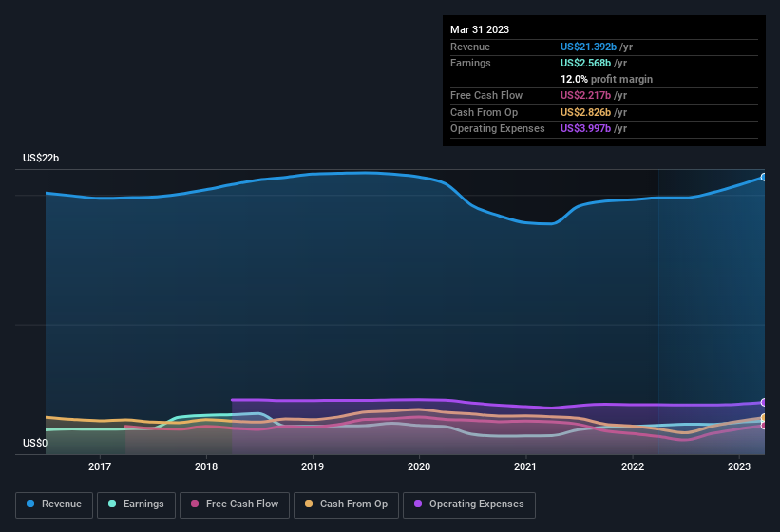Screen dimensions: 780x532
Task: Click the Mar 31 2023 tooltip date
Action: (480, 29)
